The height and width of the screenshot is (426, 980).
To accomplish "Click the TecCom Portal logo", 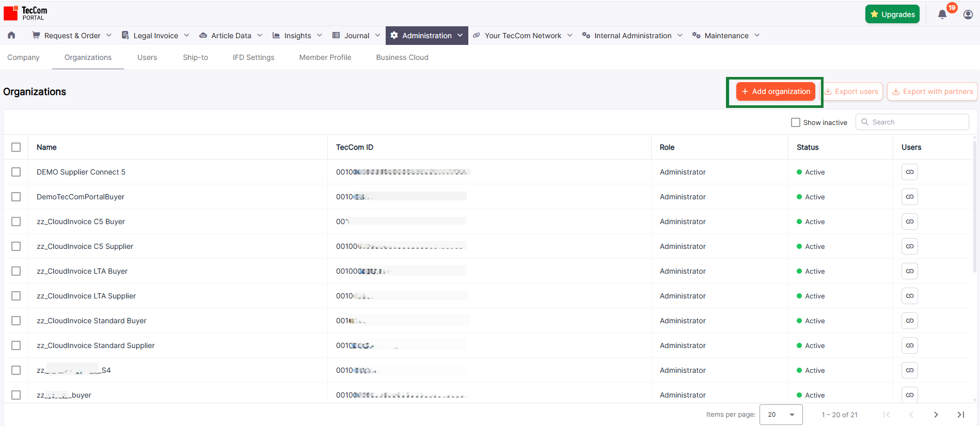I will pos(25,13).
